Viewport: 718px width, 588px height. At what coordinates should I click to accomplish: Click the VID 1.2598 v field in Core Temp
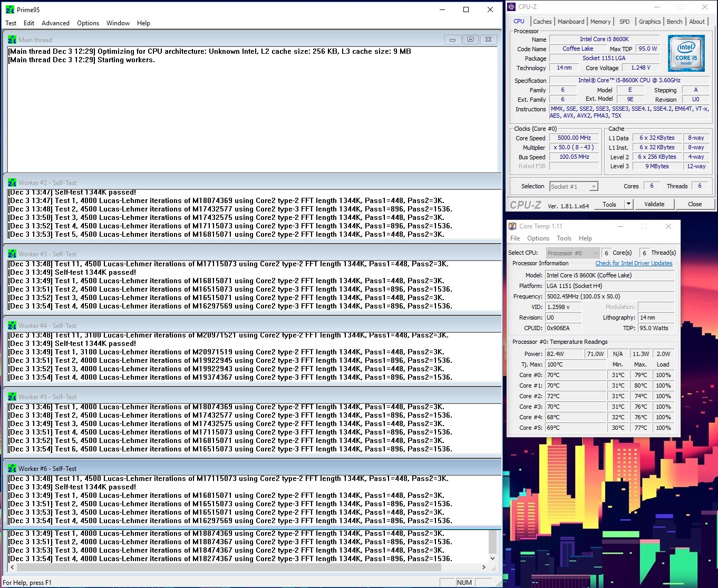[x=563, y=307]
